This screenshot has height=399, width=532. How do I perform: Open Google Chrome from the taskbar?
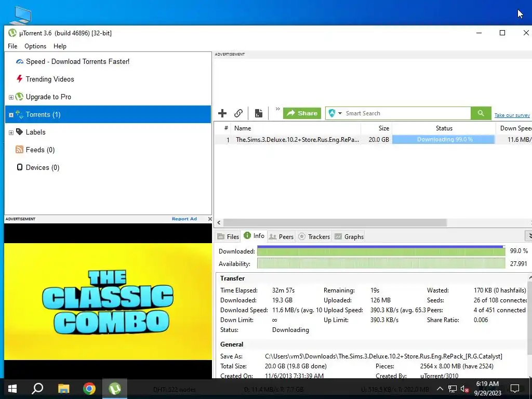[89, 389]
